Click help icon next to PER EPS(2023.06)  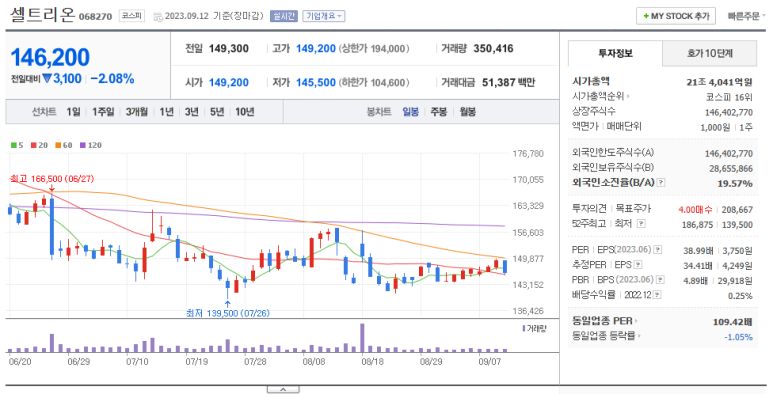coord(658,250)
